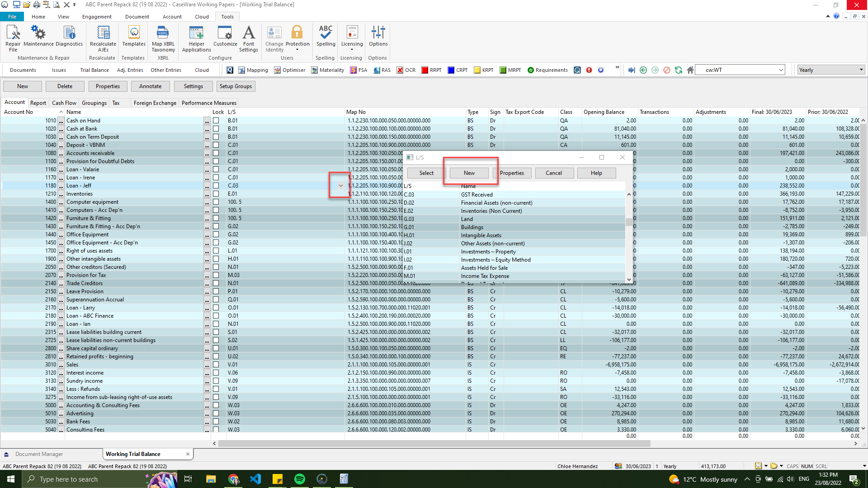Viewport: 868px width, 488px height.
Task: Switch to the Foreign Exchange tab
Action: click(x=155, y=103)
